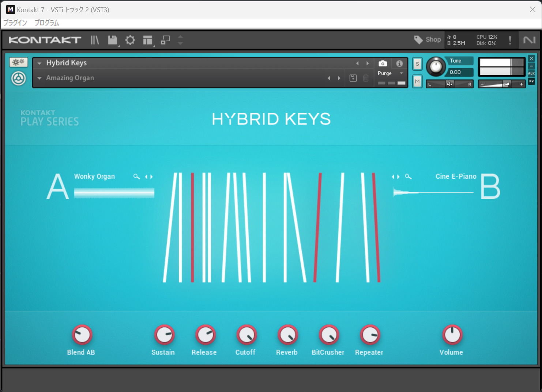The height and width of the screenshot is (392, 542).
Task: Delete the snapshot with trash icon
Action: (366, 78)
